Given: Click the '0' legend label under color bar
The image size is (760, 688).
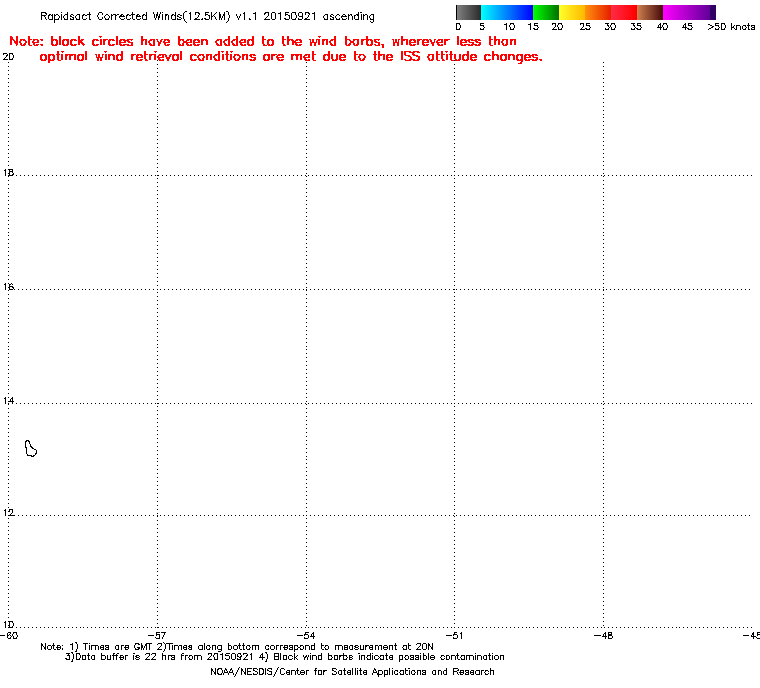Looking at the screenshot, I should pyautogui.click(x=459, y=27).
